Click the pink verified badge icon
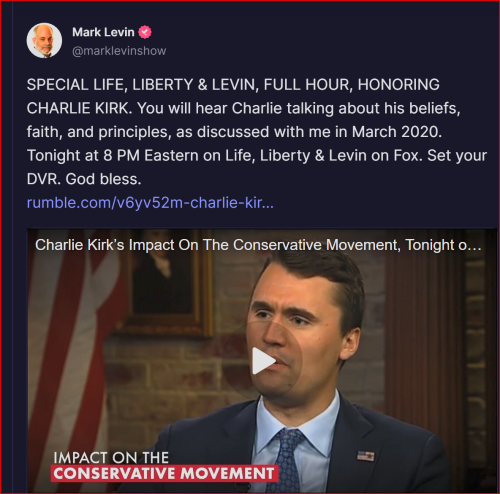500x494 pixels. click(145, 32)
